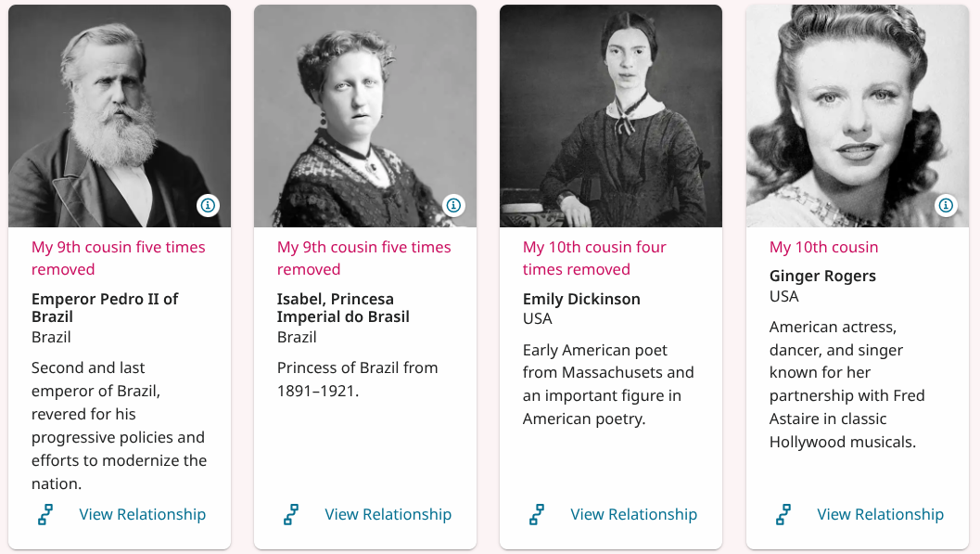Viewport: 980px width, 554px height.
Task: Click info icon on Ginger Rogers photo
Action: tap(946, 205)
